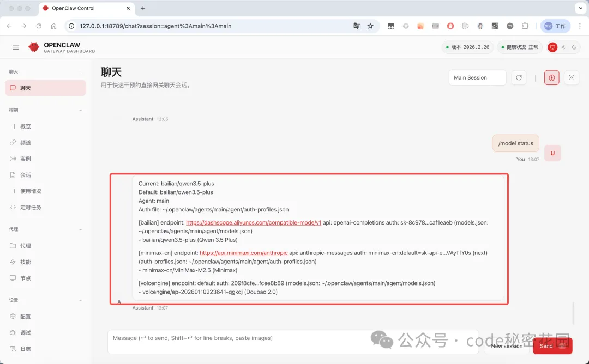Image resolution: width=589 pixels, height=364 pixels.
Task: Click the OpenClaw lobster logo
Action: point(34,47)
